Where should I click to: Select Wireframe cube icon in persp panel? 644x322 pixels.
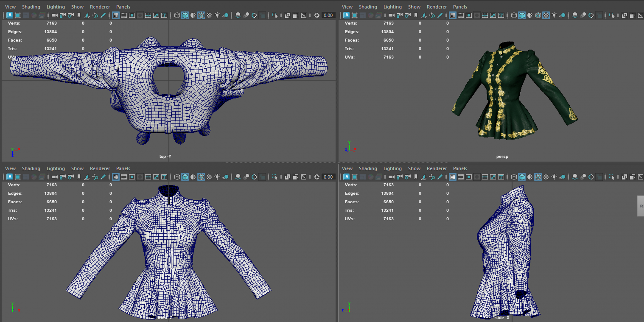(514, 15)
